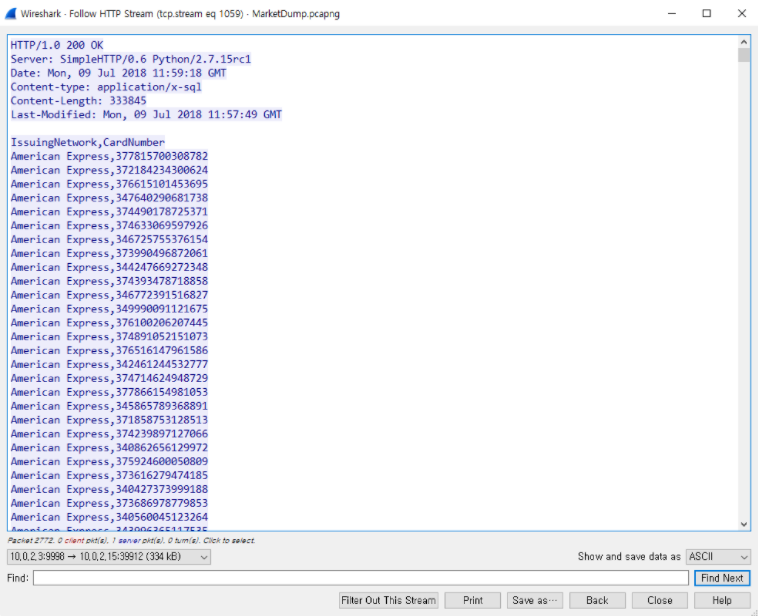Screen dimensions: 758x616
Task: Click row American Express,340560045123264
Action: (x=109, y=517)
